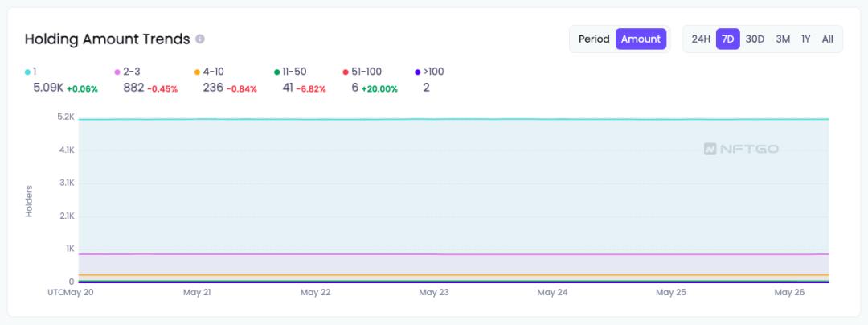
Task: Click the info icon beside Holding Amount Trends
Action: (200, 39)
